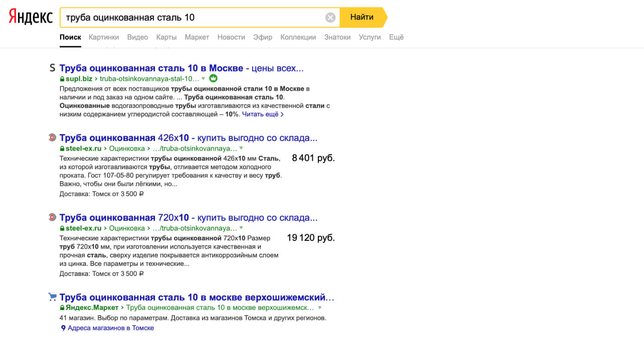Screen dimensions: 644x342
Task: Open result "Труба оцинкованная 720x10"
Action: [189, 217]
